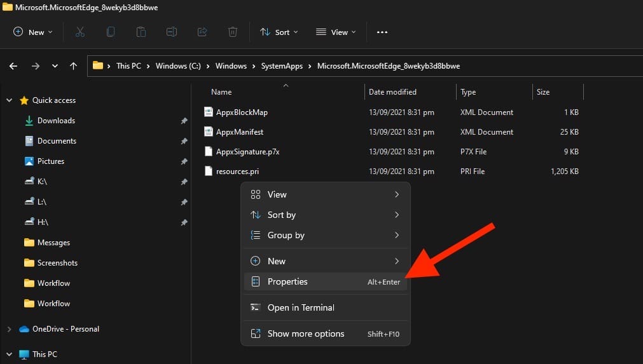Click the Documents icon in Quick access
Screen dimensions: 643x364
[29, 141]
